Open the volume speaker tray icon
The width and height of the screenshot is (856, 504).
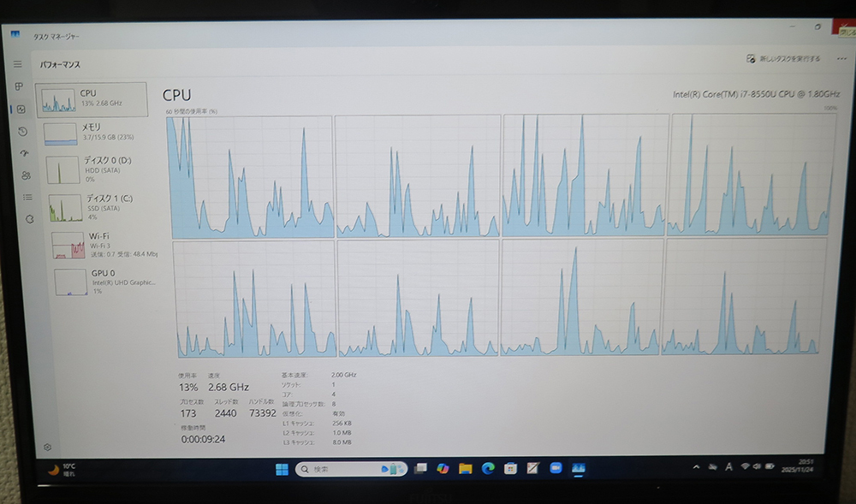point(757,466)
